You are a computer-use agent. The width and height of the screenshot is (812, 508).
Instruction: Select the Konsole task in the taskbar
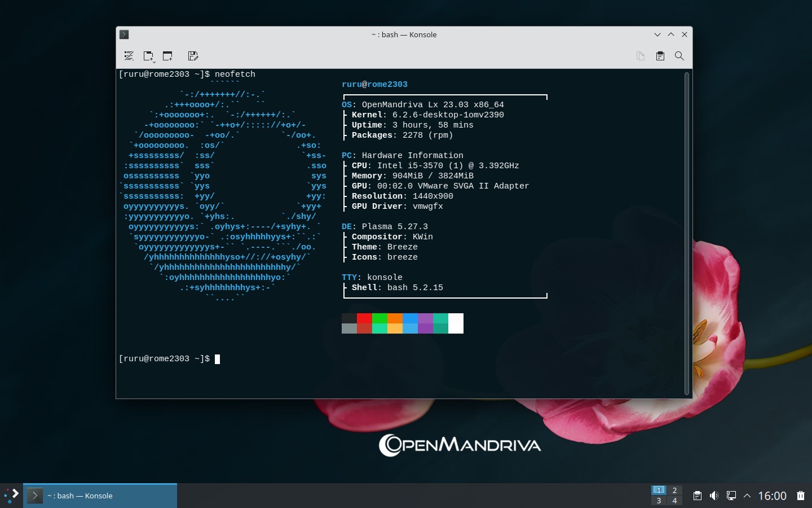tap(100, 496)
